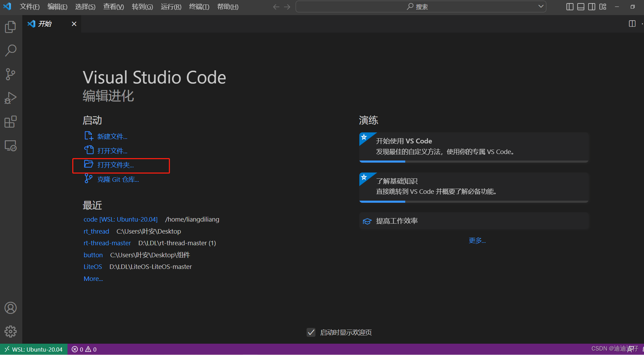This screenshot has width=644, height=355.
Task: Open the Remote Explorer view
Action: [x=11, y=146]
